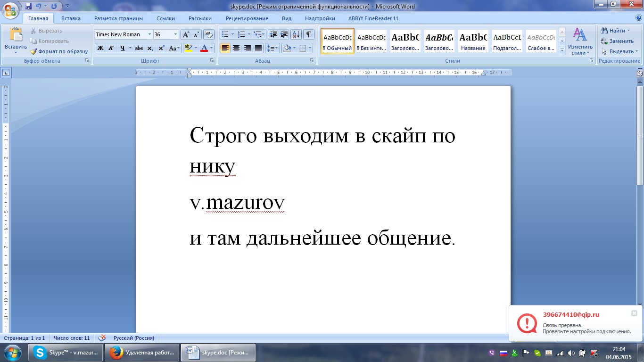Enable center text alignment
Viewport: 644px width, 362px height.
(x=236, y=48)
